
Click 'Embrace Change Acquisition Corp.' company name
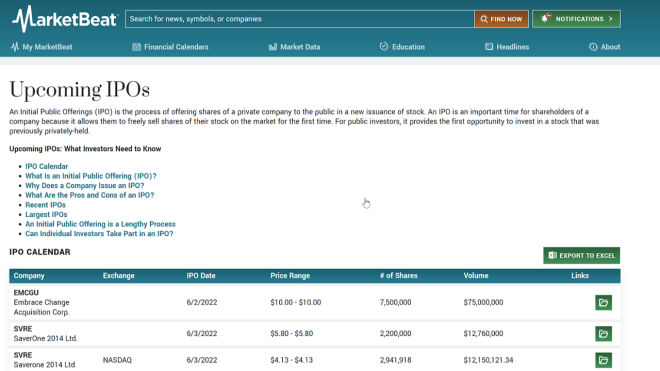pos(41,307)
